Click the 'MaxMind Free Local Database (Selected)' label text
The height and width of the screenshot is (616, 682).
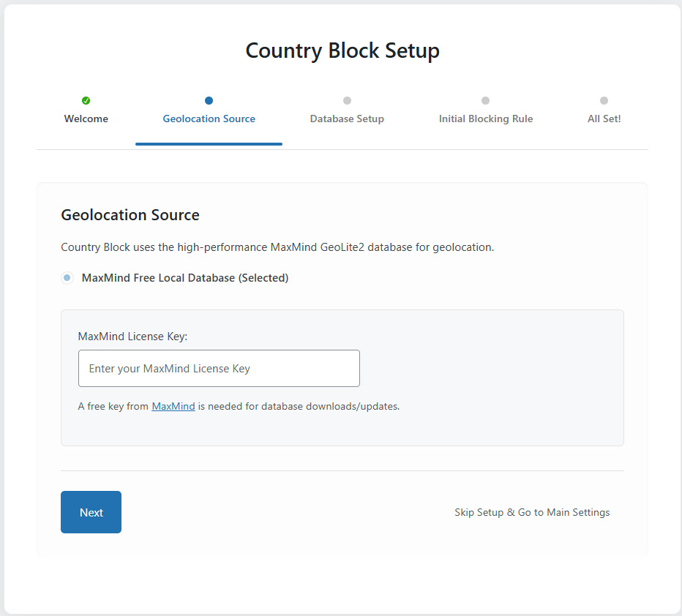point(185,278)
